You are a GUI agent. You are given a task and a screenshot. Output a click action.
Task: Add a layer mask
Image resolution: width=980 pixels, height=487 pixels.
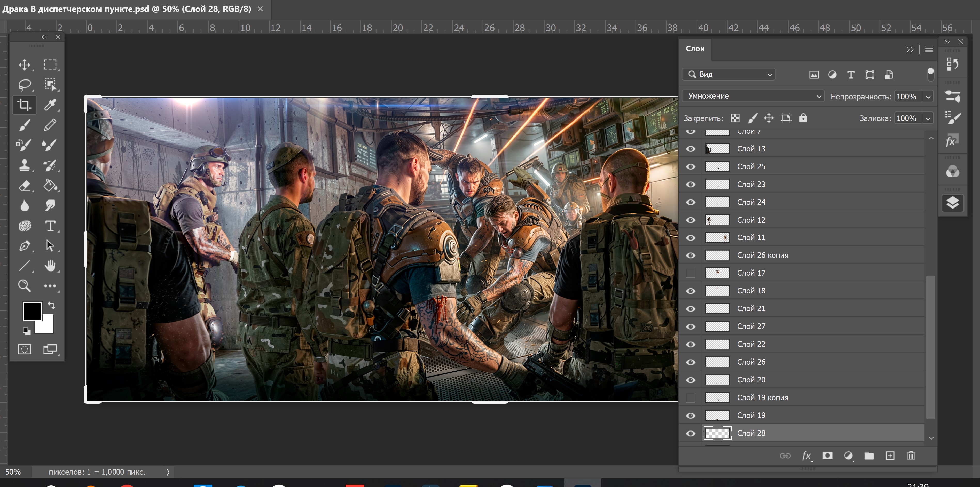point(827,456)
